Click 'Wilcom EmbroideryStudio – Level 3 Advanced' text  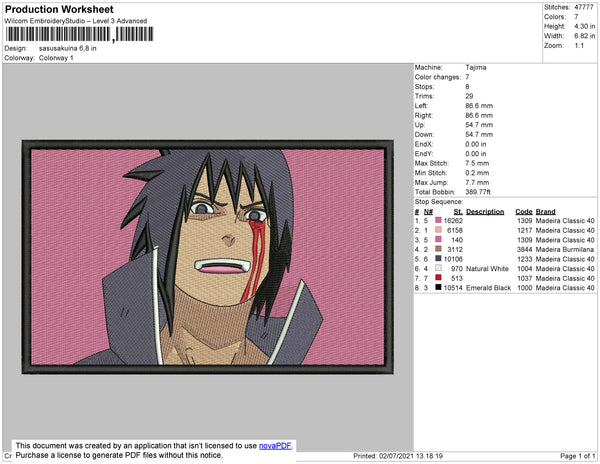click(x=76, y=21)
